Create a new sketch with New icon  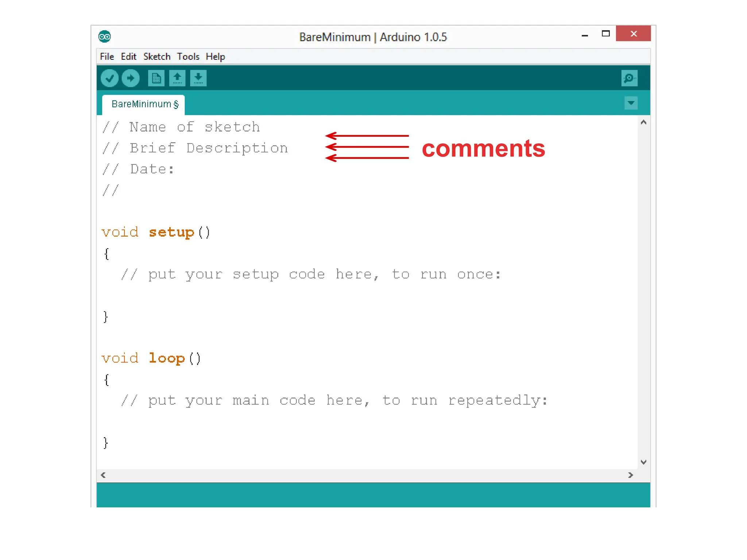click(156, 78)
